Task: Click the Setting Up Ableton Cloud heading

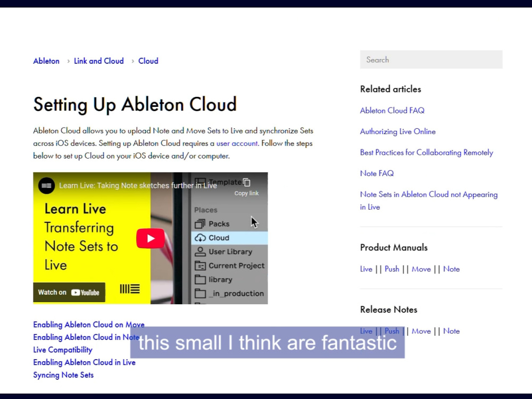Action: coord(135,104)
